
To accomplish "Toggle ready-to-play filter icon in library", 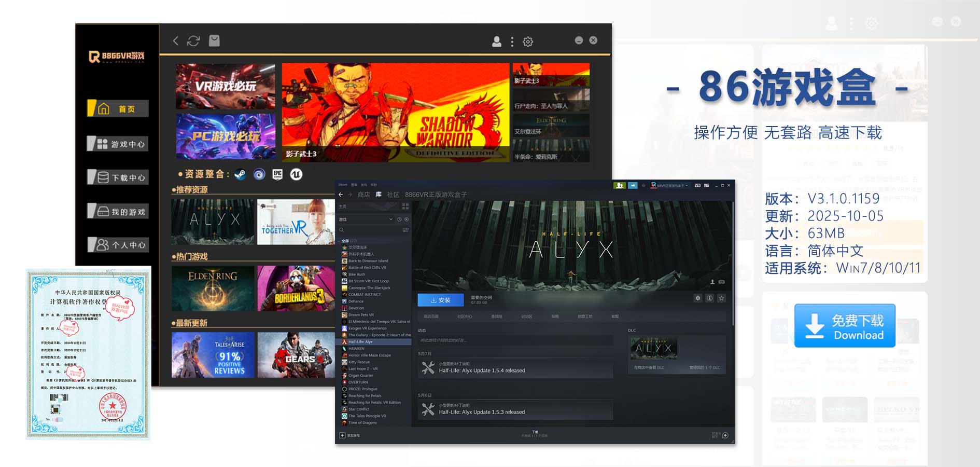I will click(x=406, y=219).
